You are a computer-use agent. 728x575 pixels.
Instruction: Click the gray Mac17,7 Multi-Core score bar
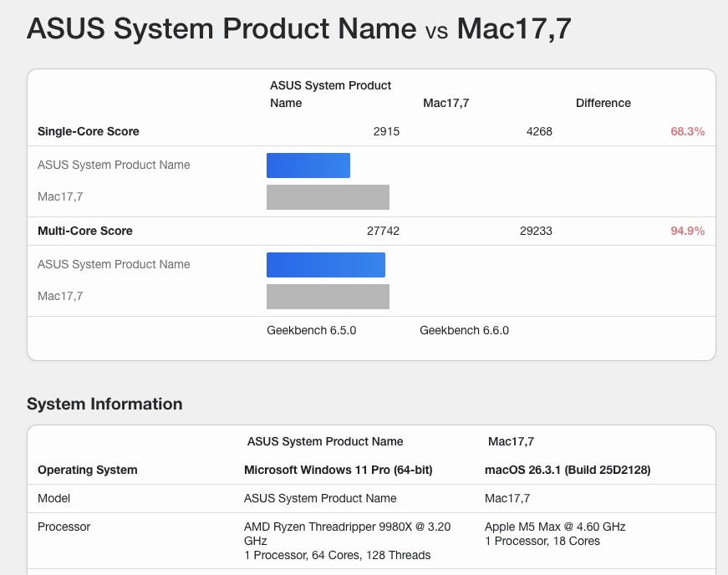point(328,296)
